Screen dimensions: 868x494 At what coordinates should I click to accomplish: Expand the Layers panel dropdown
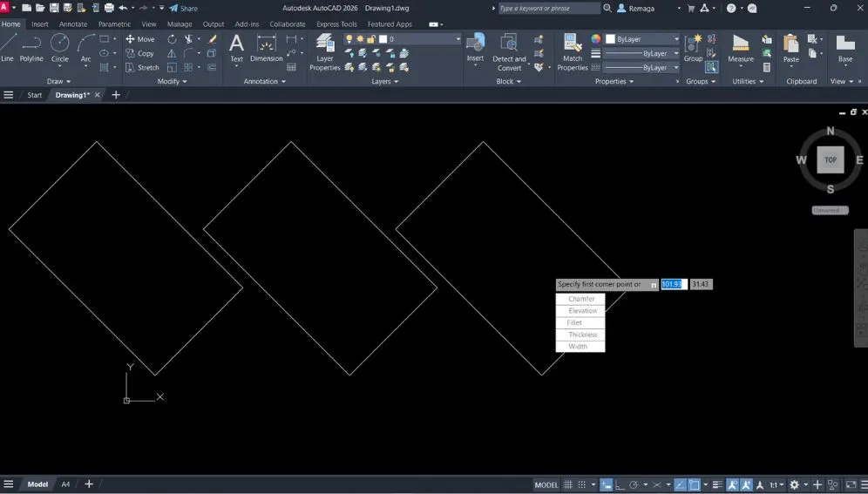(x=384, y=81)
